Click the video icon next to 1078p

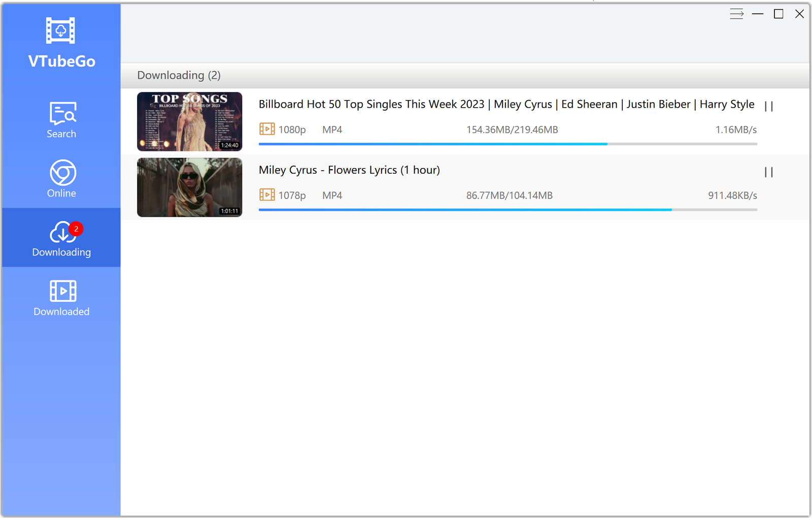click(267, 195)
